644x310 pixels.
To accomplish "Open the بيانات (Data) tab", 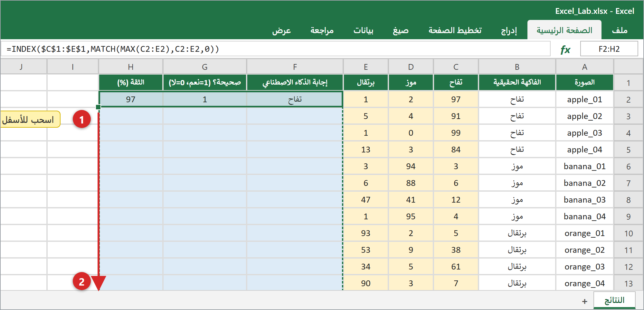I will (x=364, y=30).
